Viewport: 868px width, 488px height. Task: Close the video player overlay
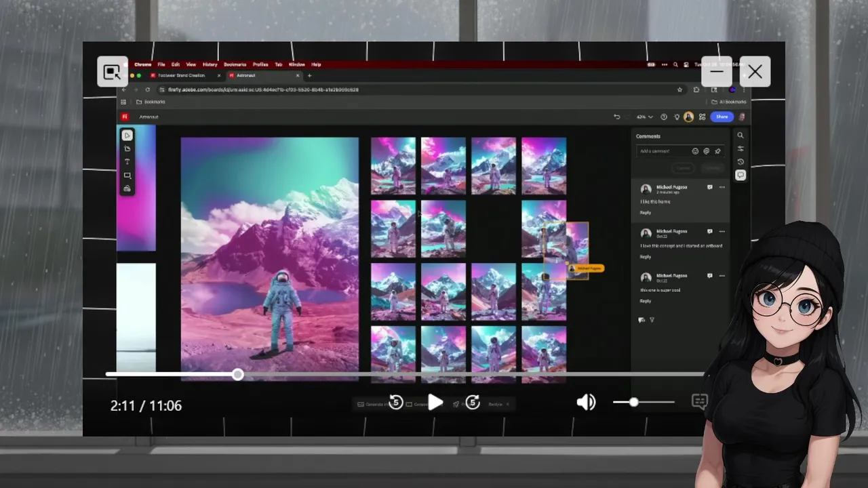[x=755, y=71]
